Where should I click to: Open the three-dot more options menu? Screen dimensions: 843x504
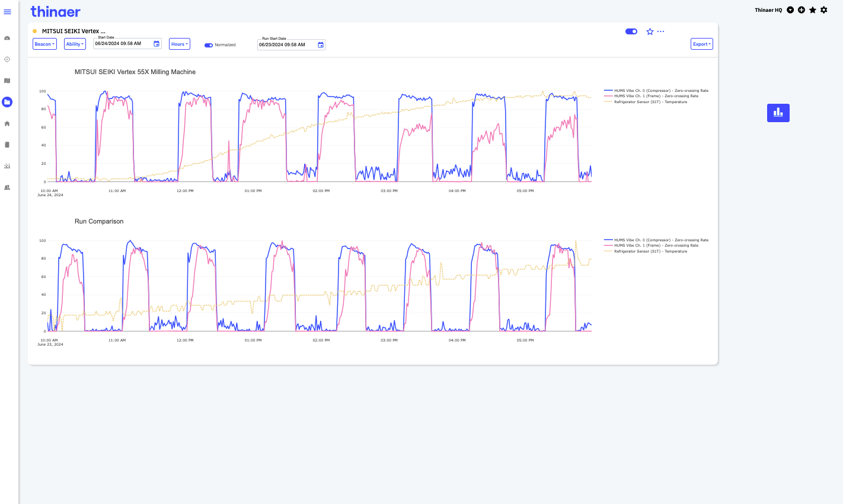pyautogui.click(x=661, y=31)
